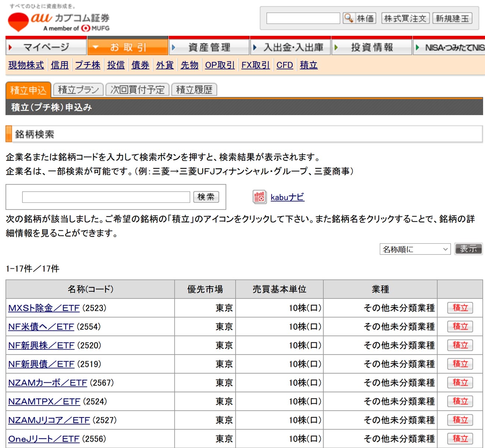The image size is (485, 448).
Task: Click the 名称(コード) column header
Action: [x=90, y=289]
